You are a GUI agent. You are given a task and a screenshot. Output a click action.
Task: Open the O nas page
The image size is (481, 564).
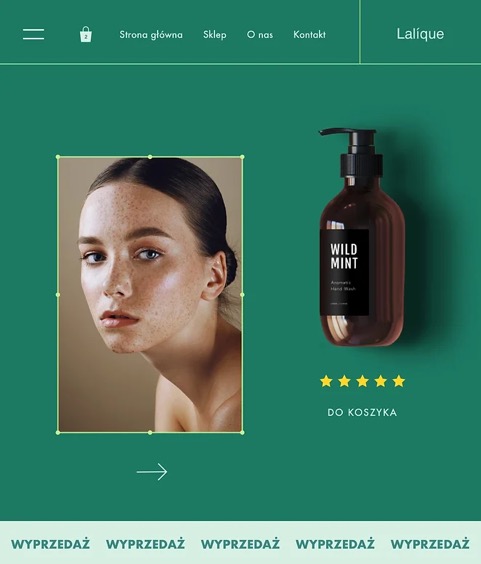click(260, 35)
